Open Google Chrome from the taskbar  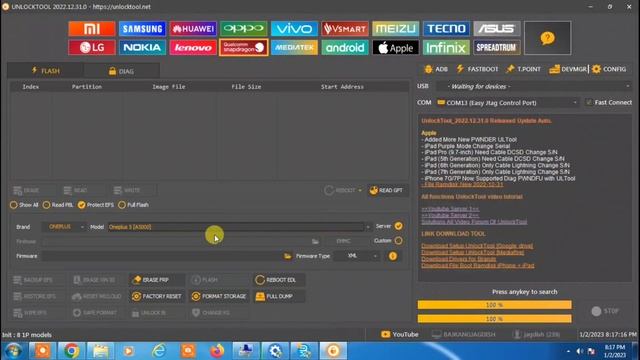pyautogui.click(x=71, y=351)
